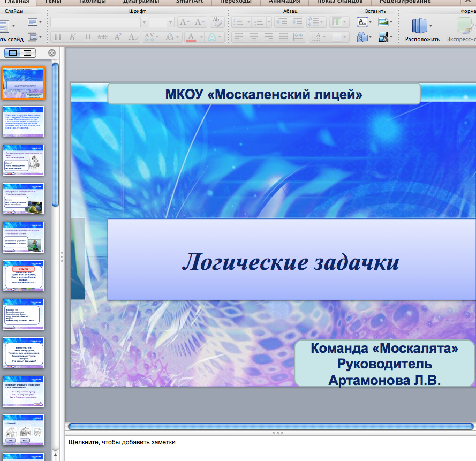Open the character spacing AV tool
The height and width of the screenshot is (461, 476).
152,37
